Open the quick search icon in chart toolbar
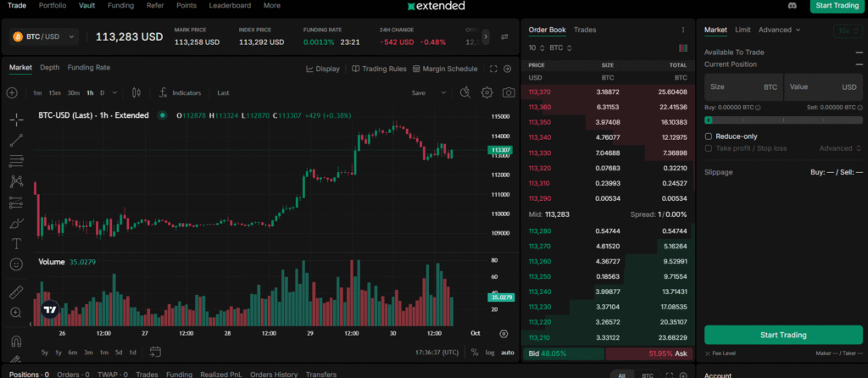 [465, 92]
